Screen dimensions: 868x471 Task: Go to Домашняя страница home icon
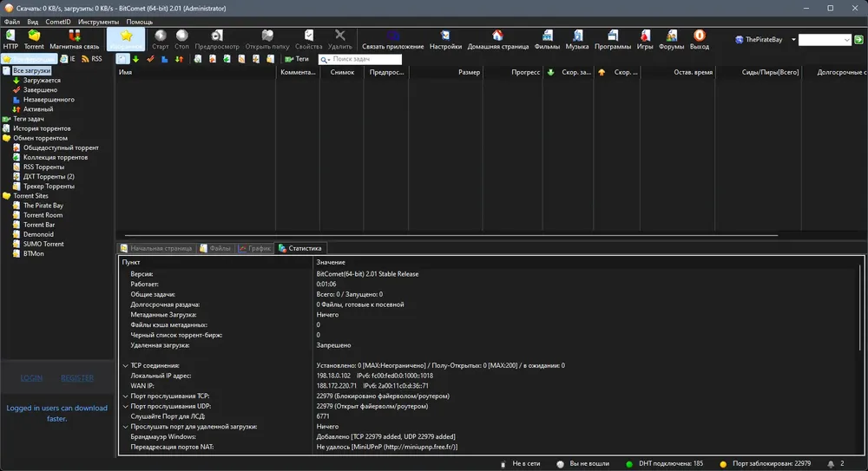click(497, 39)
